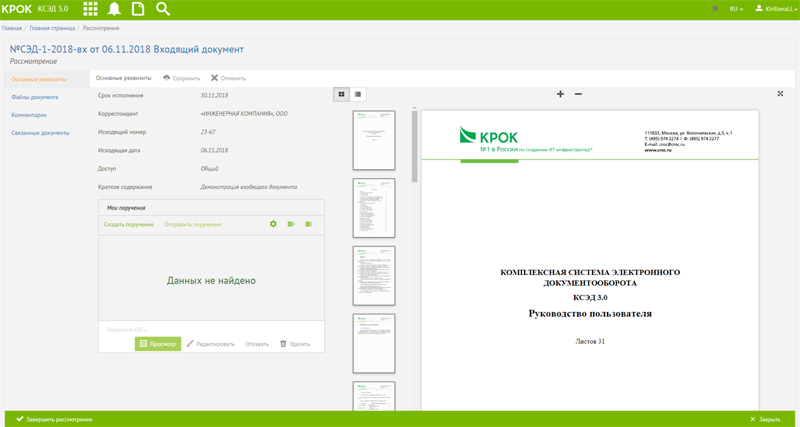The height and width of the screenshot is (427, 800).
Task: Click Завершить рассмотрение in bottom bar
Action: coord(54,419)
